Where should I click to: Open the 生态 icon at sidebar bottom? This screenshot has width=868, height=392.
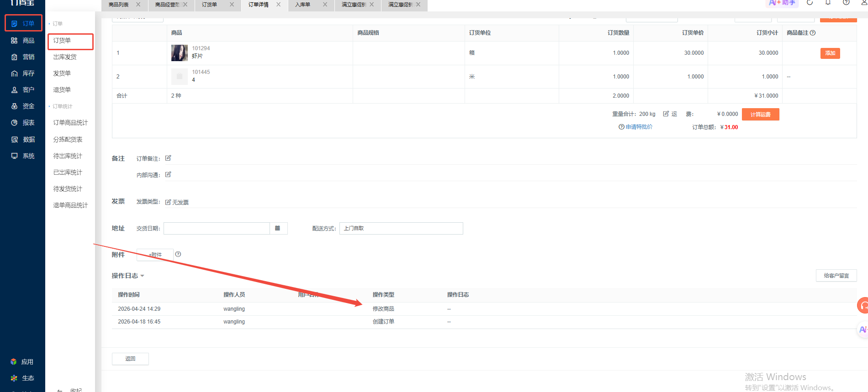click(x=14, y=378)
